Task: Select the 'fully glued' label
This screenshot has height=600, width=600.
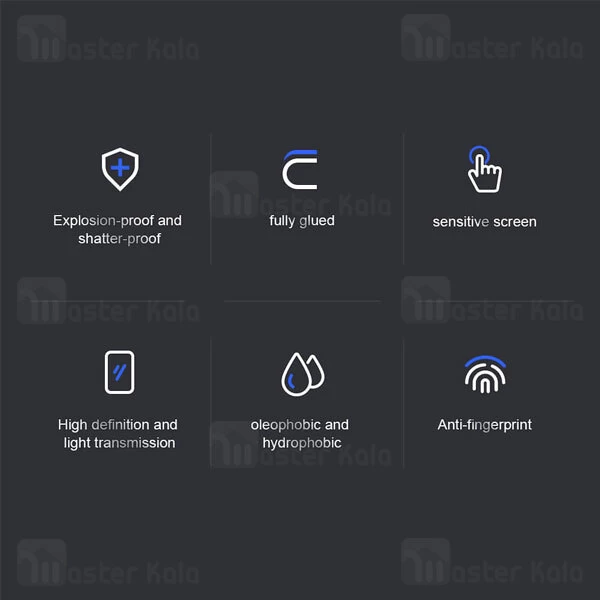Action: click(302, 221)
